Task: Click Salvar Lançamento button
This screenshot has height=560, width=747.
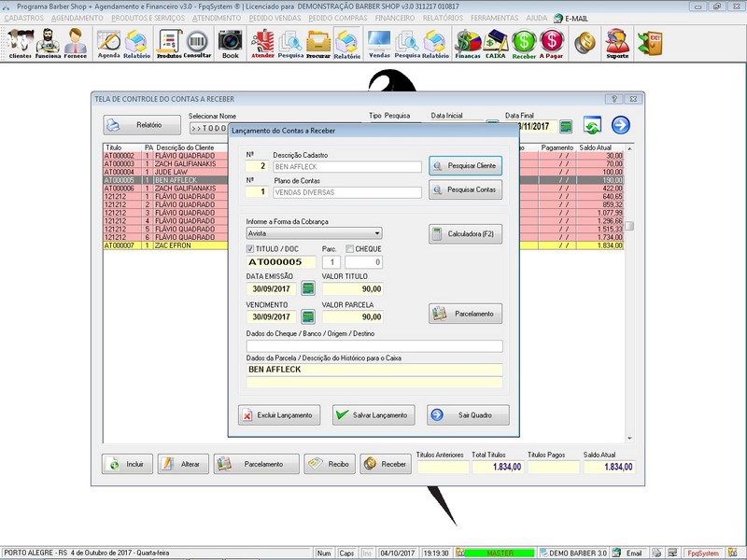Action: 373,415
